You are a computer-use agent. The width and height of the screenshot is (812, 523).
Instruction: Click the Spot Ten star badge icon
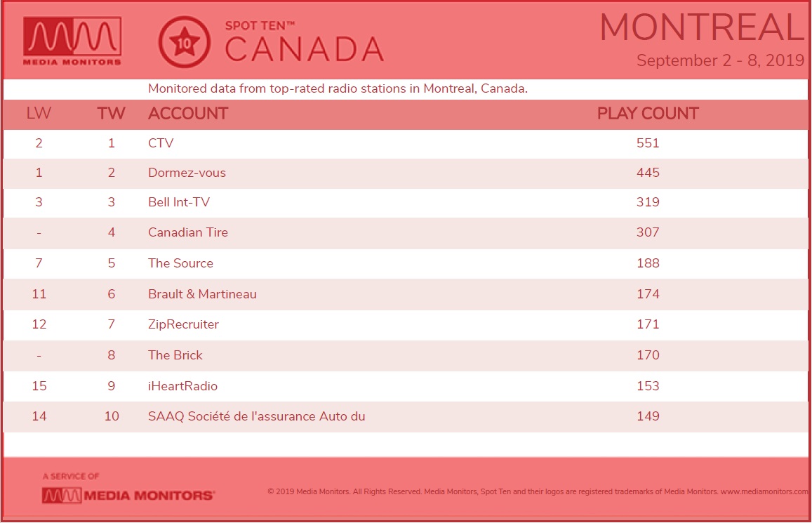185,42
